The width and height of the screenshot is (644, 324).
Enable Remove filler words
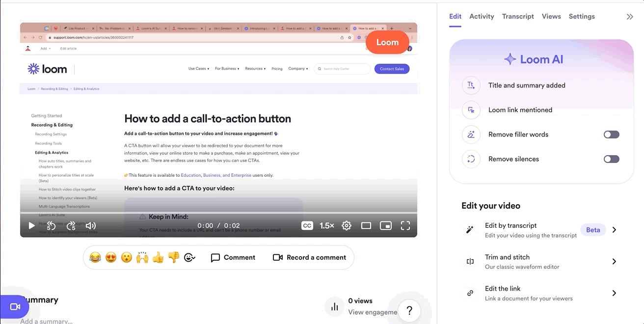(x=611, y=134)
